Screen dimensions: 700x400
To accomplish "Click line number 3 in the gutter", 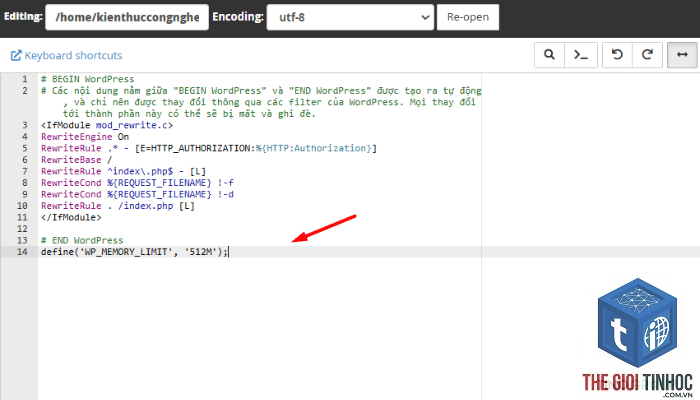I will [25, 125].
